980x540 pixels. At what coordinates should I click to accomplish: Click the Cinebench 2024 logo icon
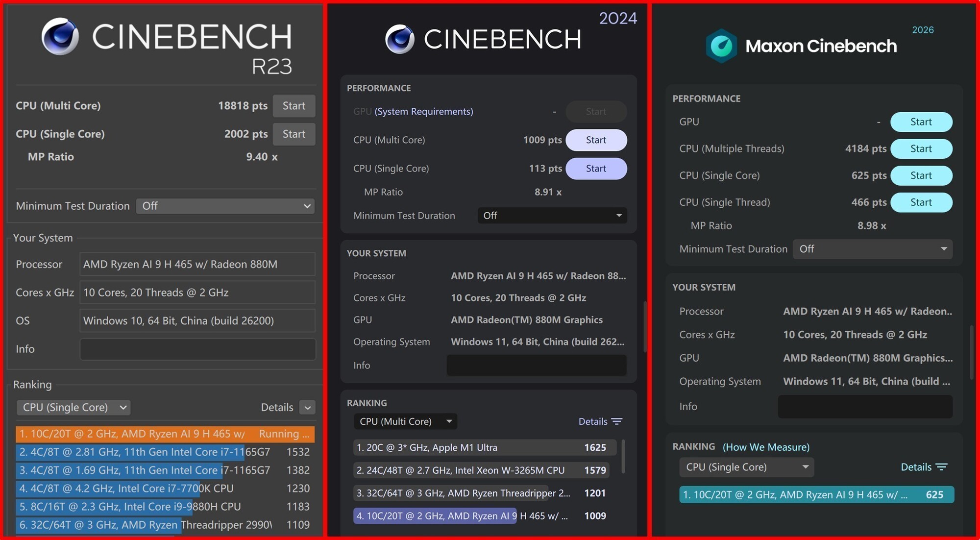pyautogui.click(x=399, y=38)
